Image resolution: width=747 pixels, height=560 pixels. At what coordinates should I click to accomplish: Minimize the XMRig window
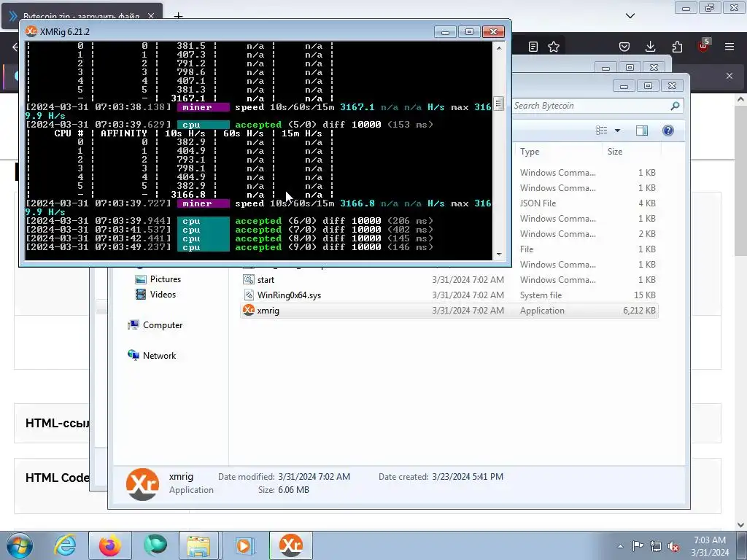(x=445, y=32)
